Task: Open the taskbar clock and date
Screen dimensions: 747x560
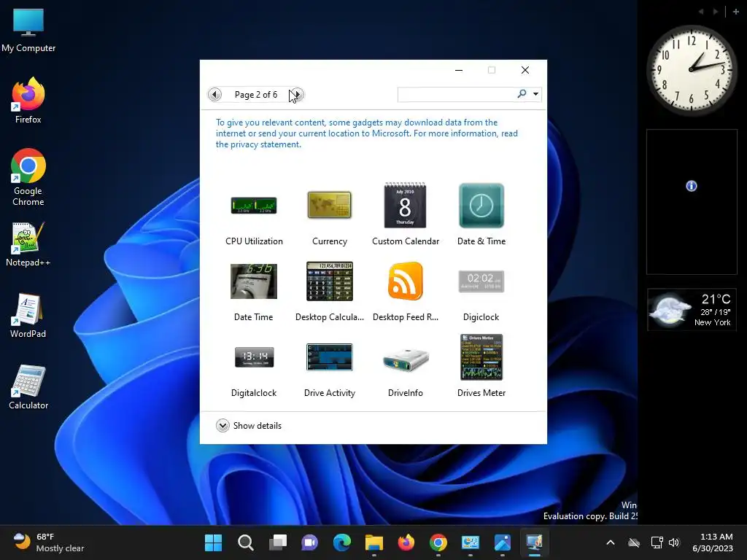Action: 713,542
